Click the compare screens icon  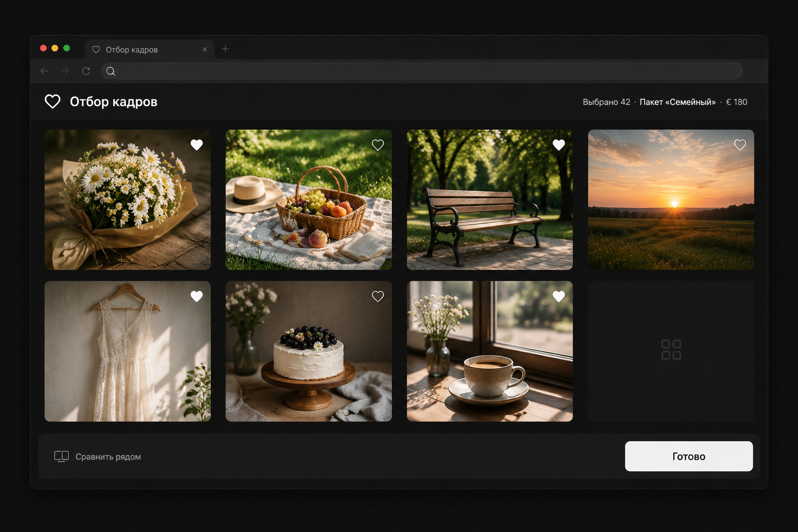click(x=61, y=457)
